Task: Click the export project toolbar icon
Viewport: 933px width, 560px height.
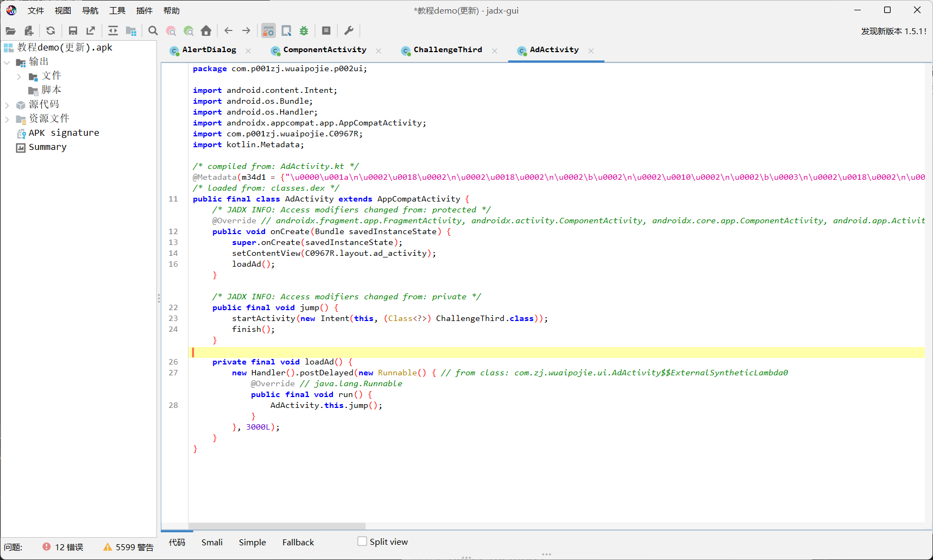Action: 91,31
